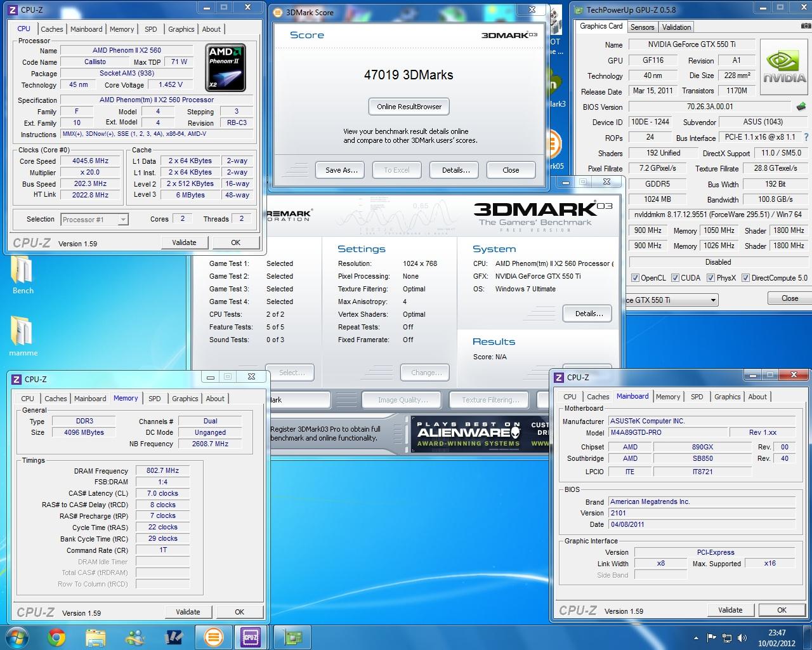Click the 47019 3DMarks score text

(409, 75)
